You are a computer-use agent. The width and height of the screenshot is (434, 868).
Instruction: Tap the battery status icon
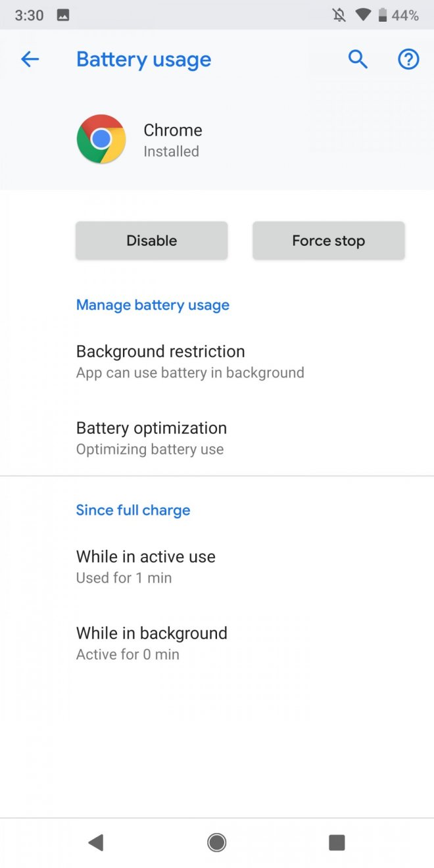pos(383,15)
